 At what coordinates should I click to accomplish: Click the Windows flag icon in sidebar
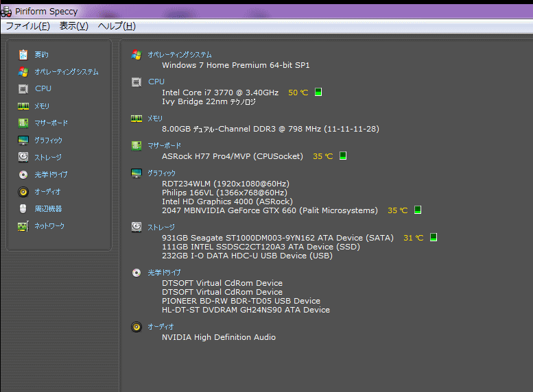[x=23, y=72]
